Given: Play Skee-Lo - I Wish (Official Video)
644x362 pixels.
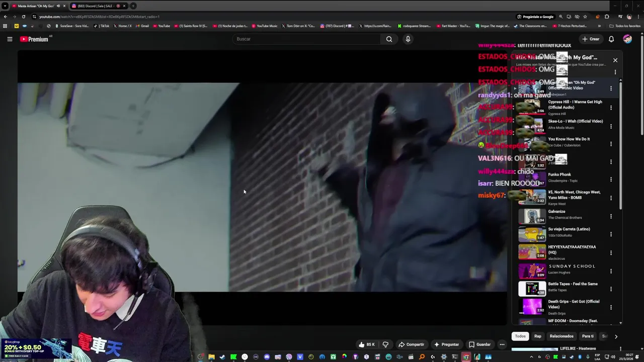Looking at the screenshot, I should 576,121.
